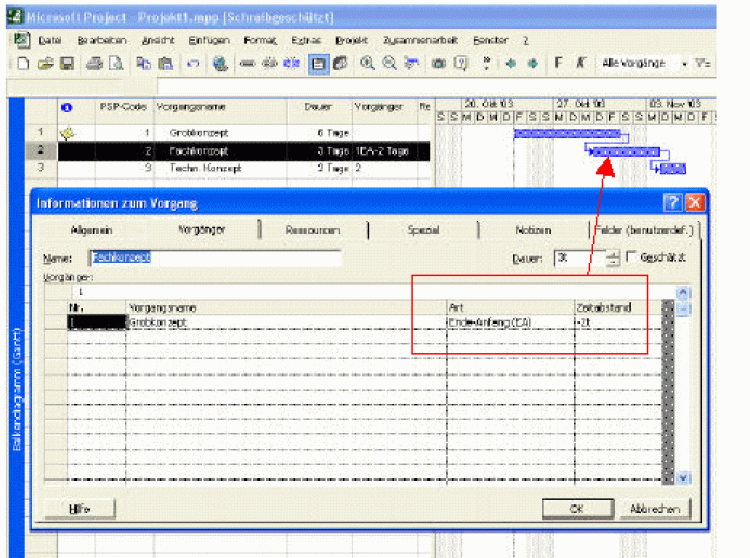Click the Save disk icon
Image resolution: width=750 pixels, height=558 pixels.
(67, 63)
